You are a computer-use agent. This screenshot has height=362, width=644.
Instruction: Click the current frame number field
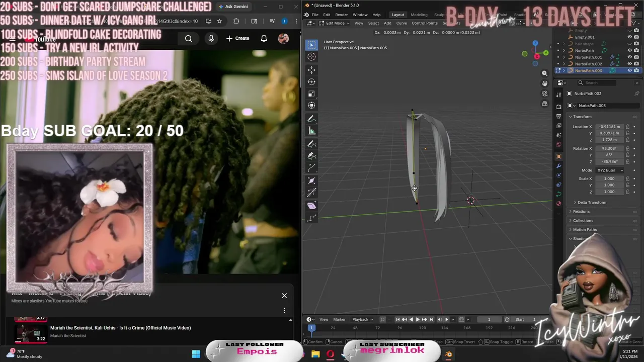pos(489,319)
